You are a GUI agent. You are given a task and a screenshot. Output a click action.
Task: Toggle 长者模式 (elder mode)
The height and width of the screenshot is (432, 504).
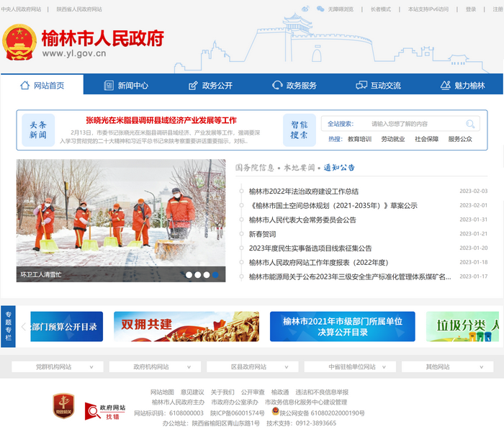coord(381,9)
